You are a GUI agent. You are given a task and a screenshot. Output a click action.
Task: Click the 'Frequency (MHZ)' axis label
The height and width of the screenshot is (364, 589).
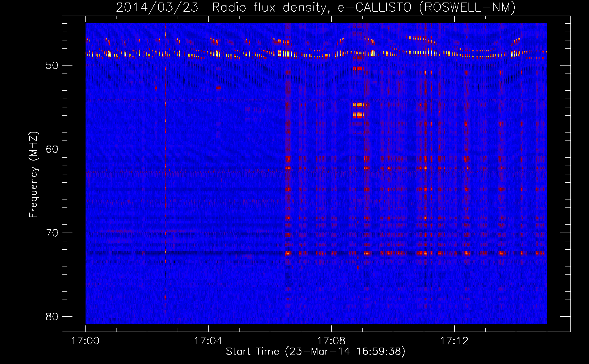33,175
